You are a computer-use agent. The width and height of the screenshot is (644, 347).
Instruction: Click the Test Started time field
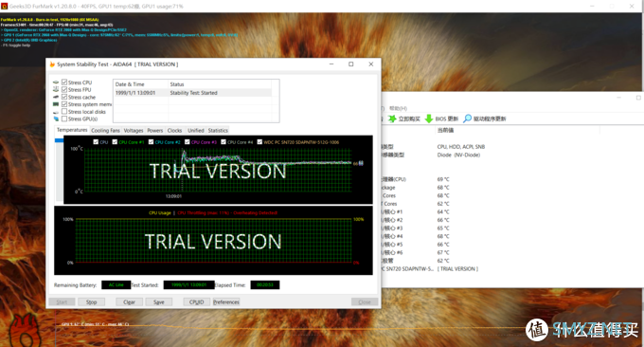click(x=188, y=285)
